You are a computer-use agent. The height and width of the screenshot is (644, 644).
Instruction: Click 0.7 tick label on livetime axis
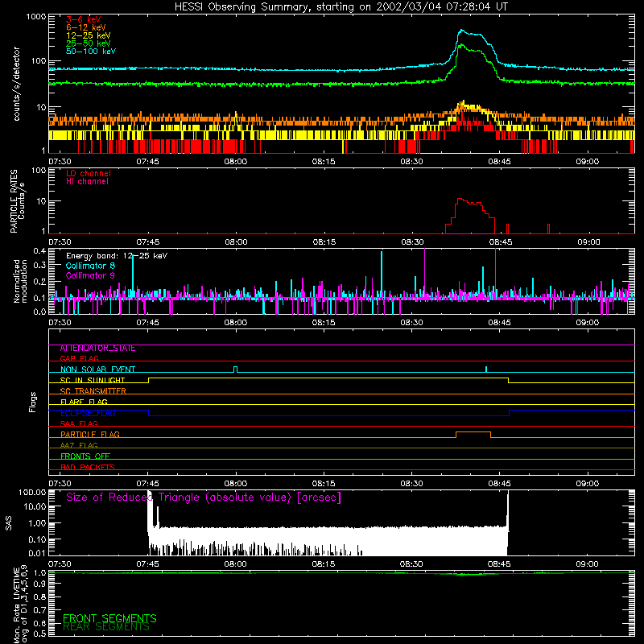point(39,610)
